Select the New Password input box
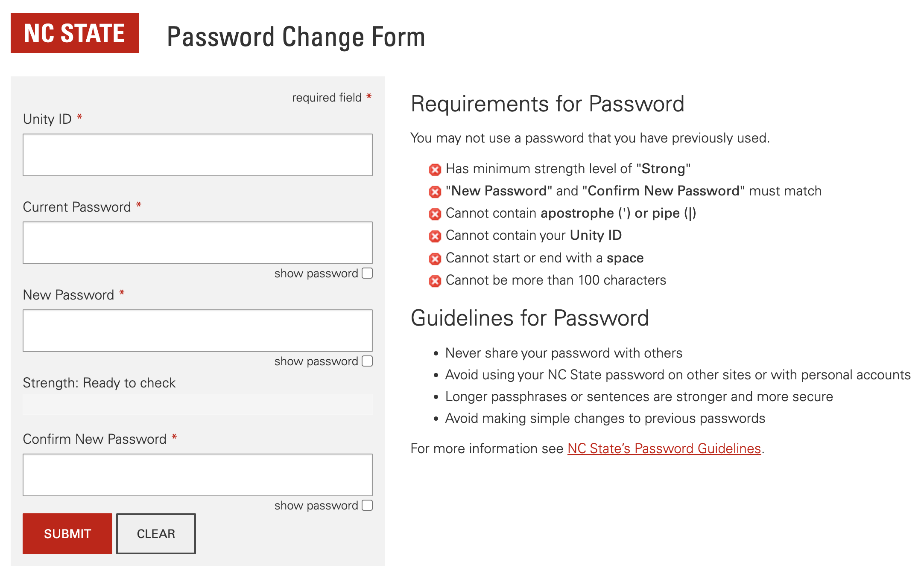 pyautogui.click(x=198, y=331)
